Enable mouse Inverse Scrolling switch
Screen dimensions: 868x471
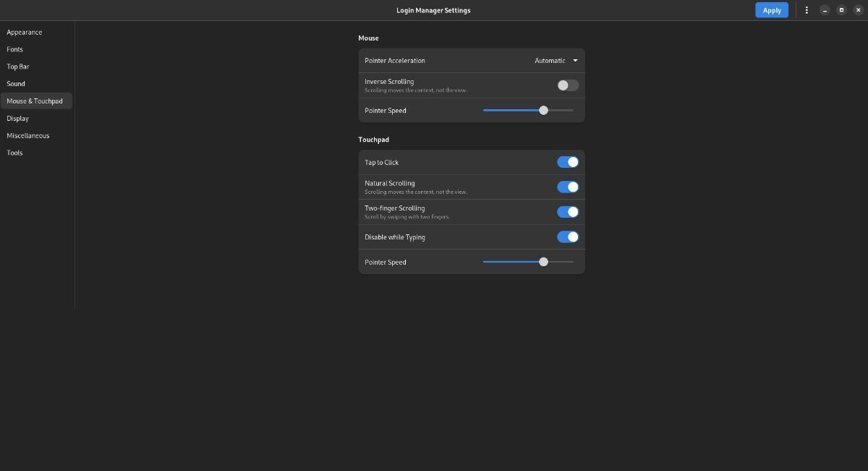pos(568,85)
